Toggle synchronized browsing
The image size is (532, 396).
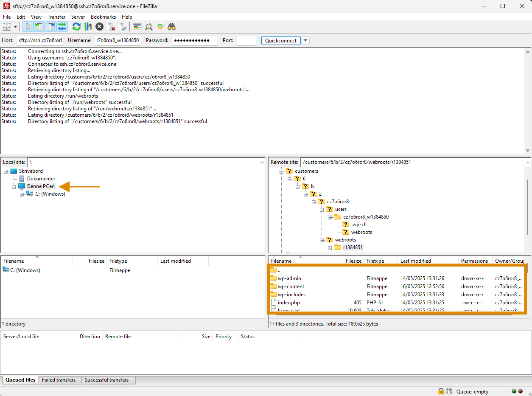tap(160, 27)
